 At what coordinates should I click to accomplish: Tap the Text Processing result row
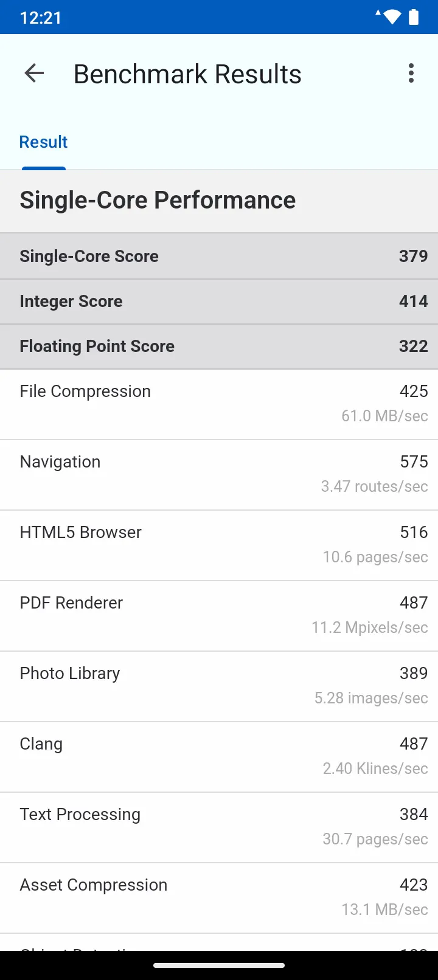219,827
